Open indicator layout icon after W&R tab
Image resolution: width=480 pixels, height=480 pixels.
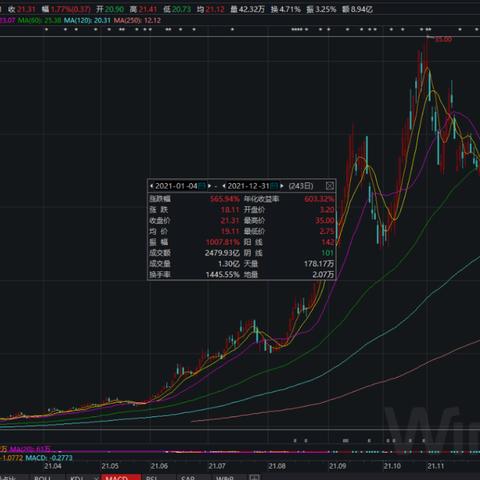tap(254, 477)
